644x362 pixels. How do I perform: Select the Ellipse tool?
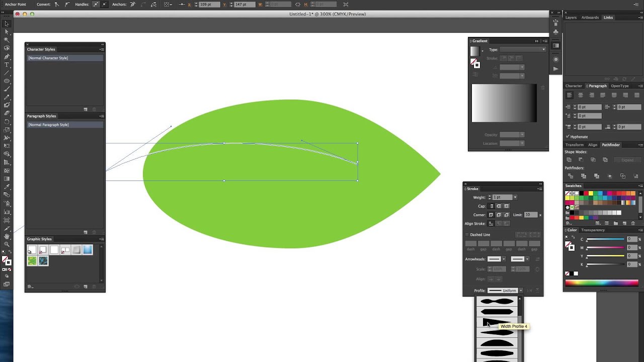(x=7, y=80)
